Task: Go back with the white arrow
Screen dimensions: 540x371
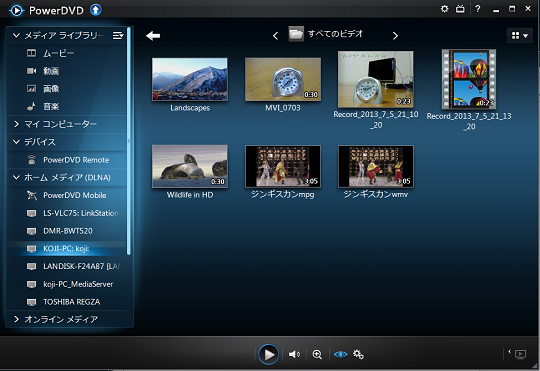Action: tap(153, 35)
